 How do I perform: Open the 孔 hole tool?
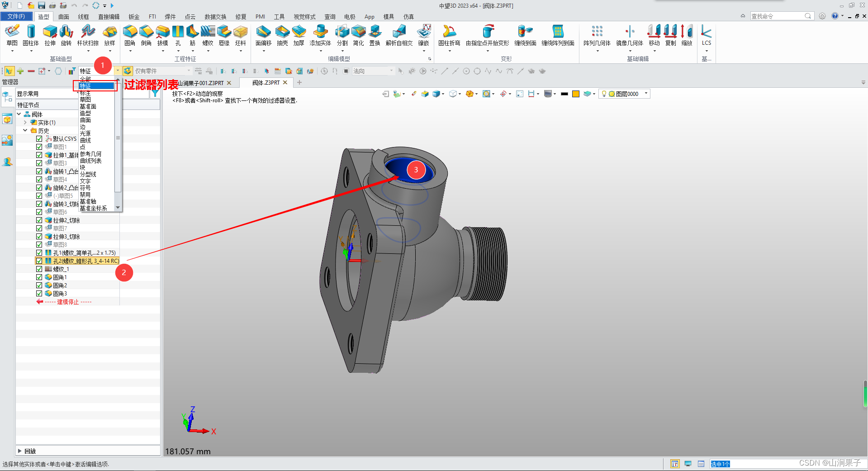[x=178, y=35]
